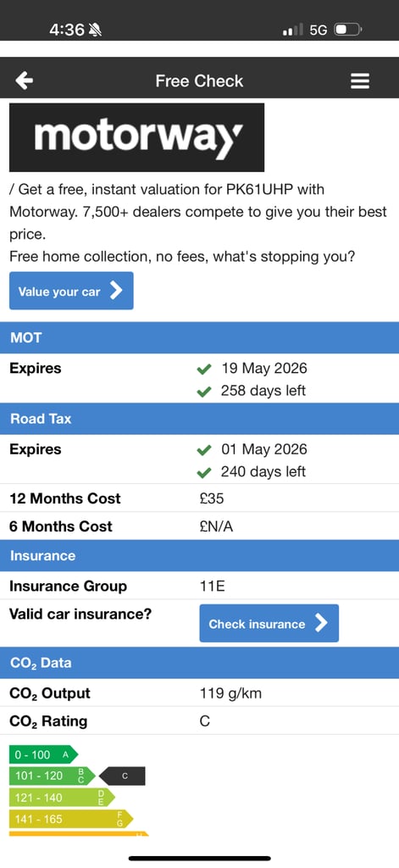Select the Insurance section header
The width and height of the screenshot is (399, 868).
(x=199, y=555)
